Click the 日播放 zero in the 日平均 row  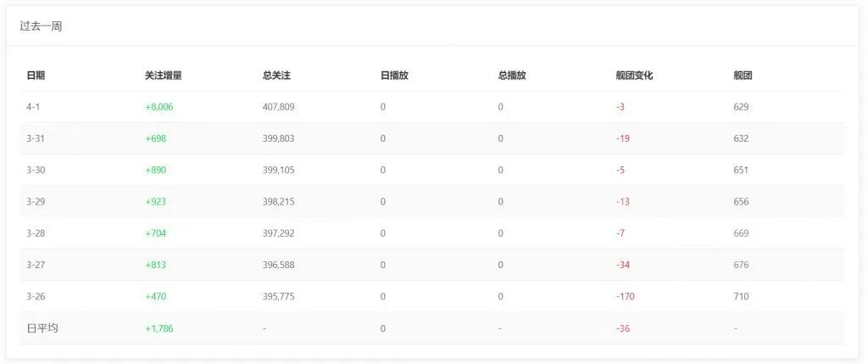(x=383, y=328)
